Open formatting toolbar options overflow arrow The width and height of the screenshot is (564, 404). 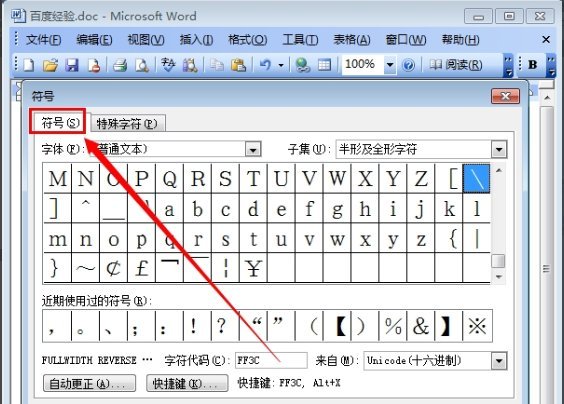click(551, 65)
